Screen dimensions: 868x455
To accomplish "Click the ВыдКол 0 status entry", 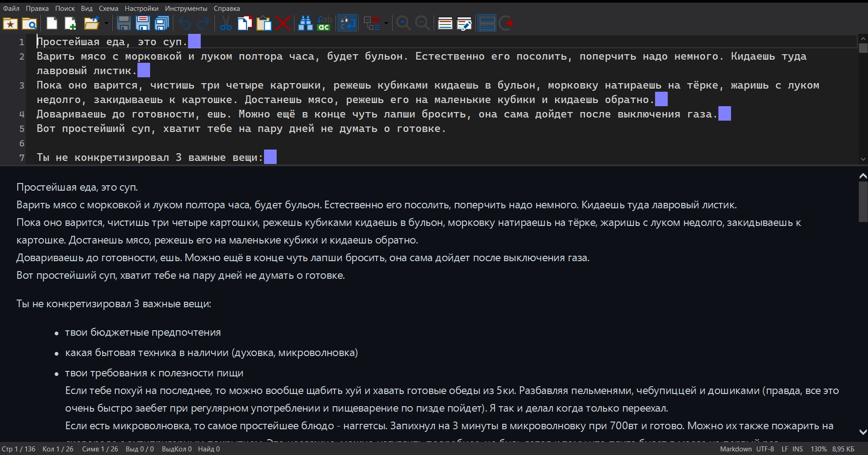I will [x=177, y=449].
